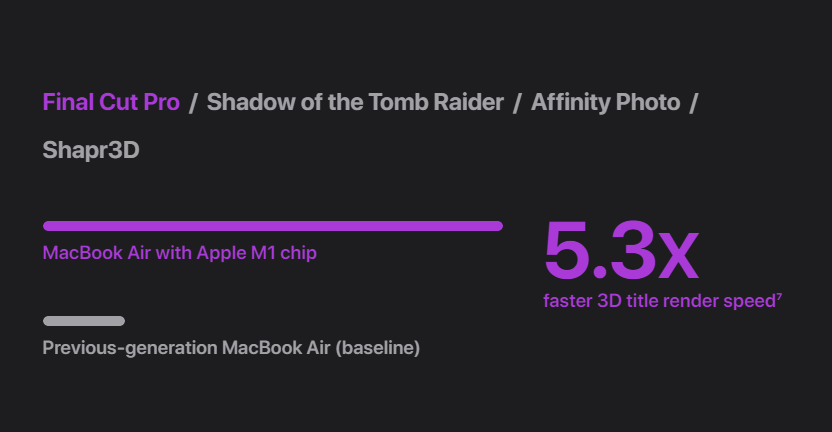
Task: Click the slash after Affinity Photo
Action: pyautogui.click(x=694, y=102)
